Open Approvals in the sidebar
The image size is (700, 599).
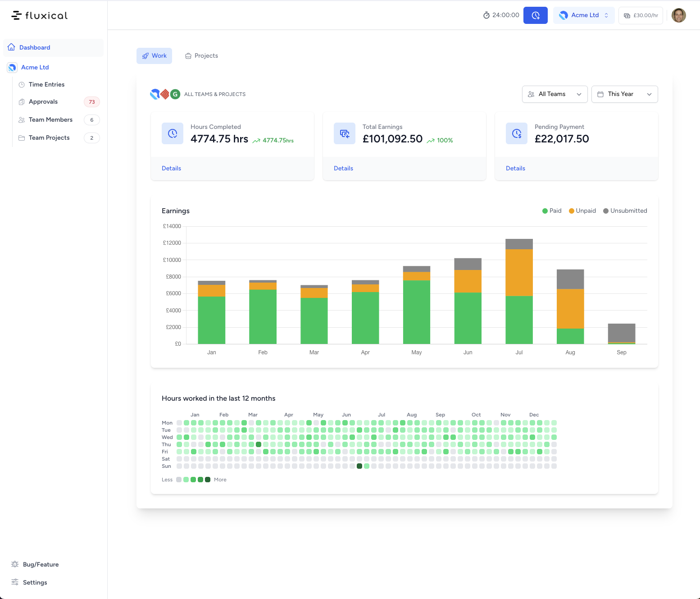[x=43, y=102]
